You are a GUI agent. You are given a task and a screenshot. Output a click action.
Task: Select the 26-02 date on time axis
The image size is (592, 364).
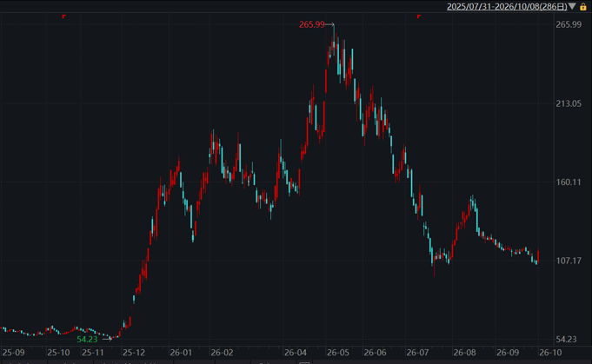(x=222, y=353)
